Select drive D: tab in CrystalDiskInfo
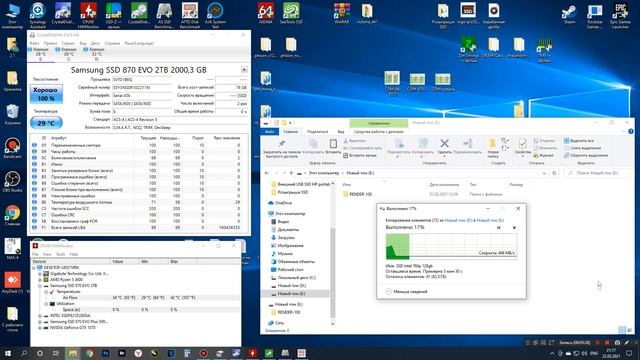 click(96, 54)
